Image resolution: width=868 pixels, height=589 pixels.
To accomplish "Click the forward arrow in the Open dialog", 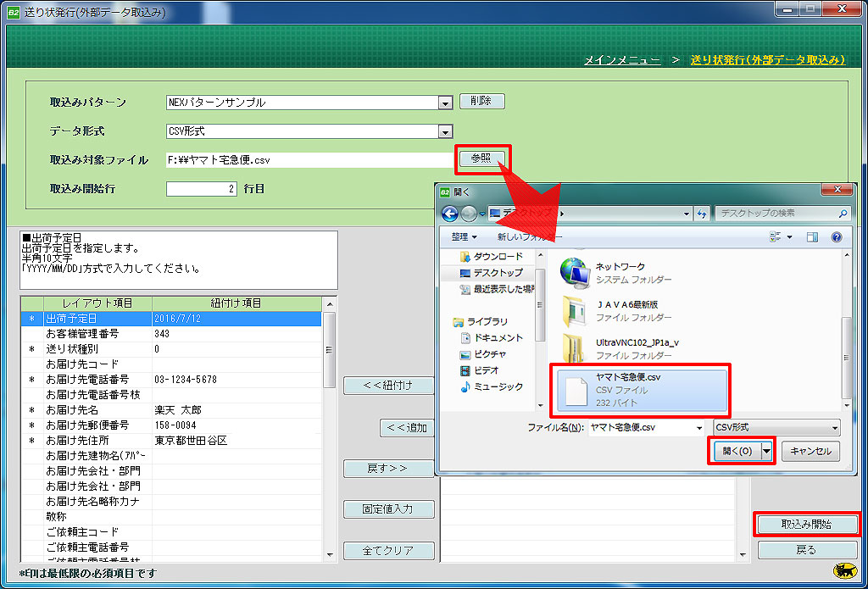I will [x=469, y=213].
